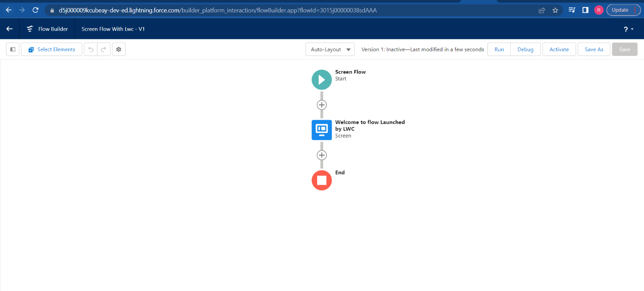Click the Debug button

(525, 49)
